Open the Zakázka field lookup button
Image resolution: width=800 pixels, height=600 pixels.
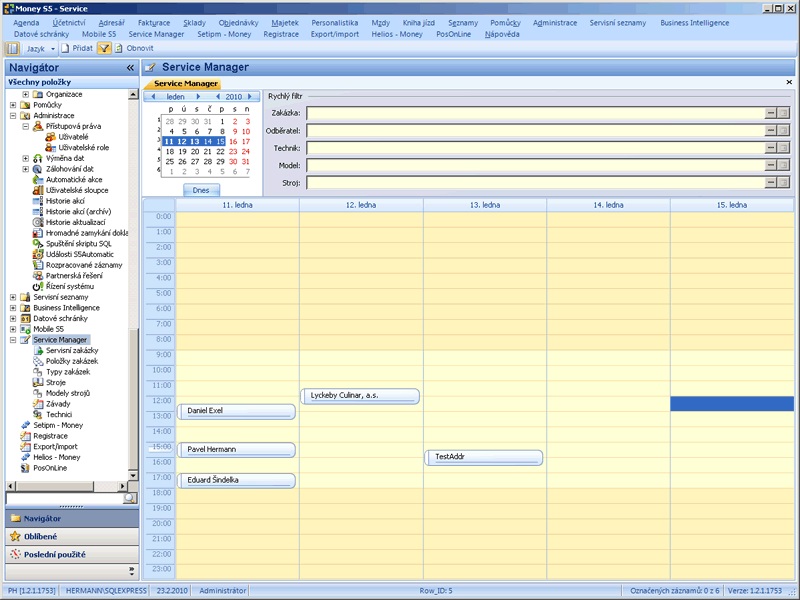coord(771,113)
